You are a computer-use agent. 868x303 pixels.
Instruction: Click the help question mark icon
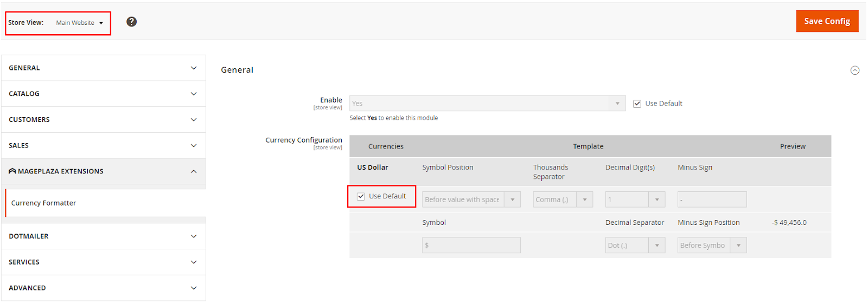[x=131, y=22]
